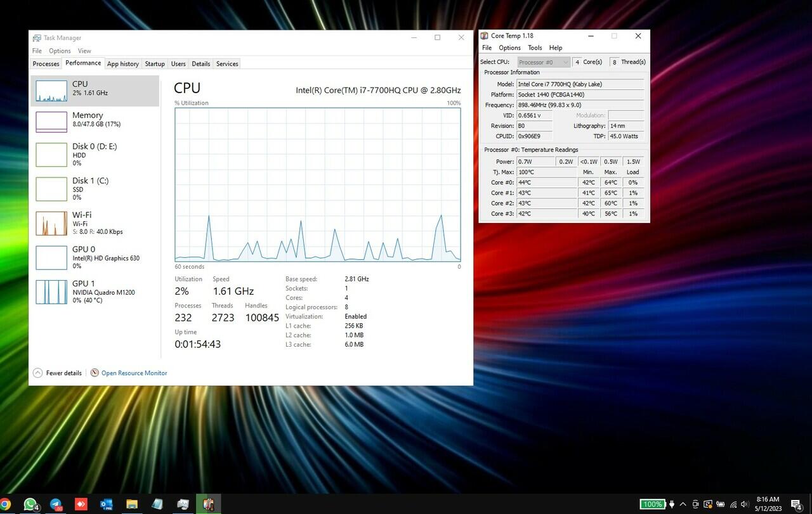This screenshot has height=514, width=812.
Task: Open Wi-Fi network tray icon
Action: (733, 504)
